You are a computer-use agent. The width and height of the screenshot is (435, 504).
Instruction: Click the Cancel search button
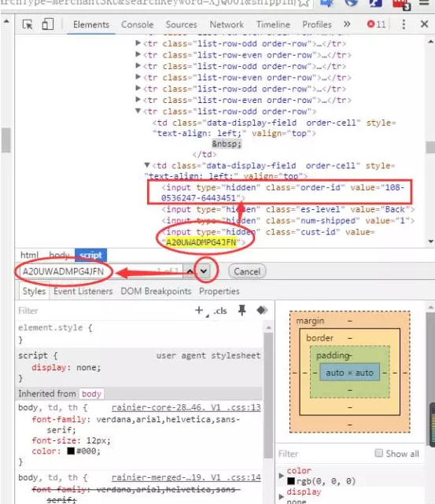pos(247,271)
